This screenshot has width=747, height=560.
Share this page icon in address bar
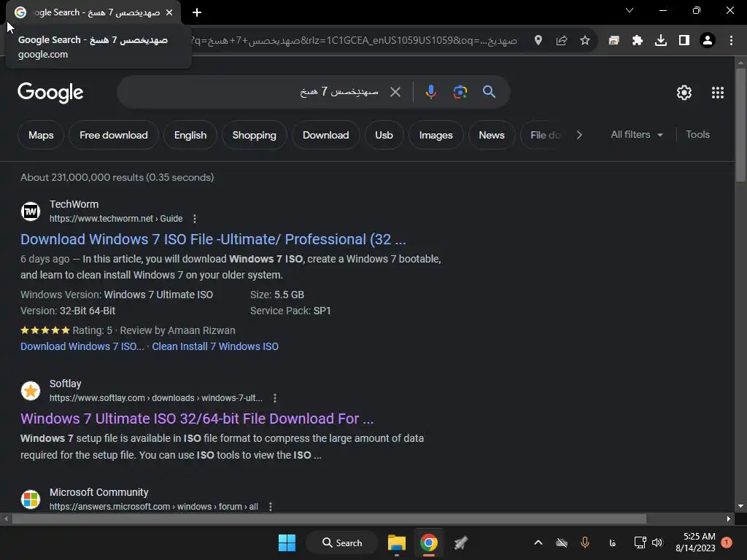coord(562,41)
